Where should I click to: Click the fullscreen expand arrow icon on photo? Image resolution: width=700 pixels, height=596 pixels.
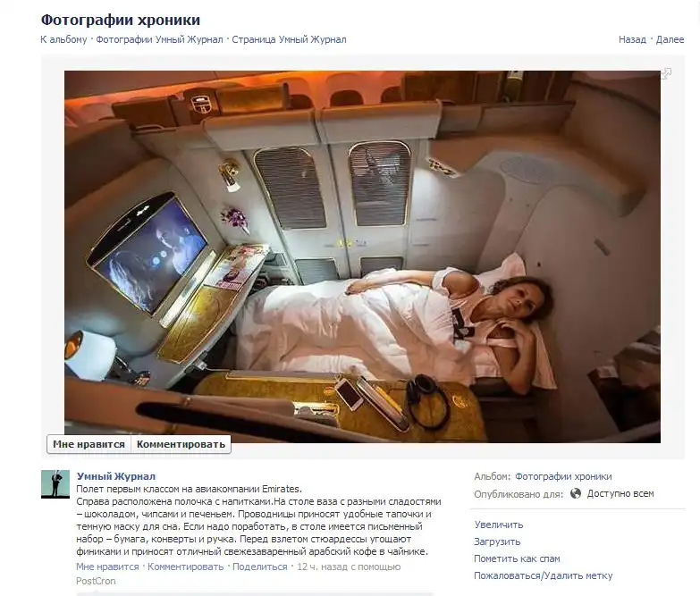tap(666, 73)
